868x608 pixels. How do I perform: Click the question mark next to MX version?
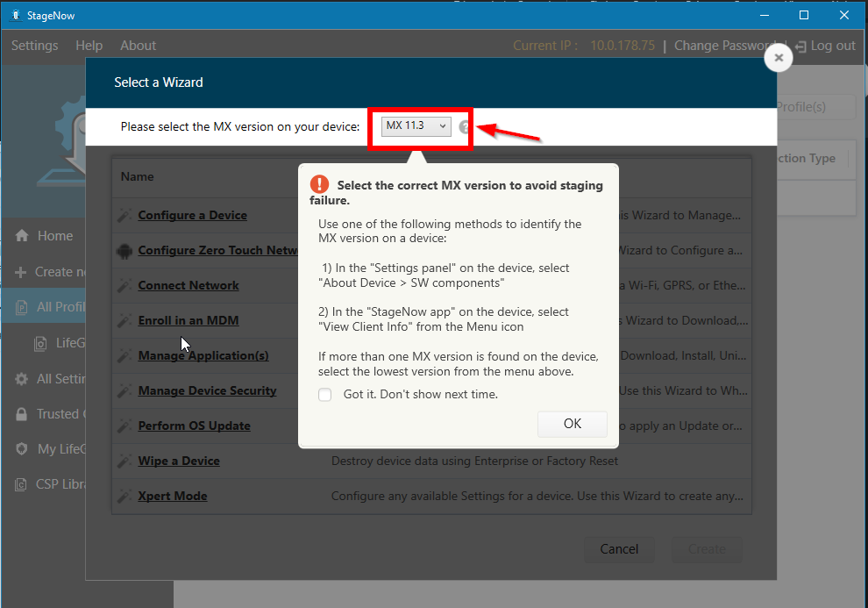[465, 126]
